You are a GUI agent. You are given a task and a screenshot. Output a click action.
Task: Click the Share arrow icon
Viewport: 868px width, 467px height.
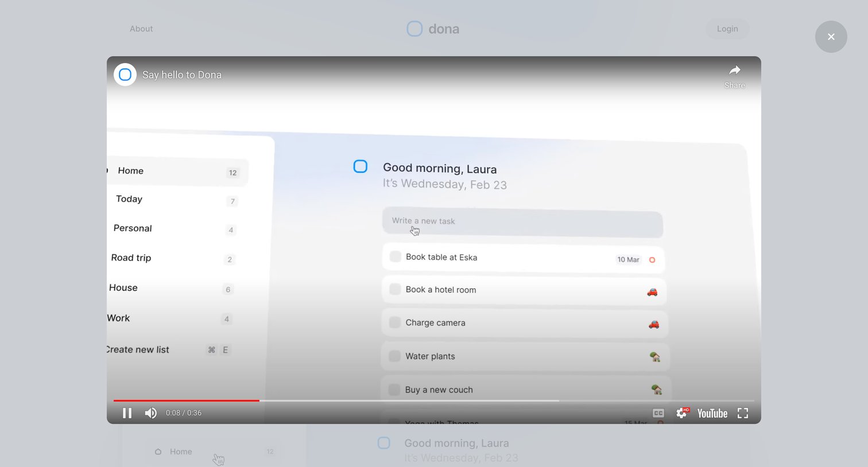coord(735,71)
